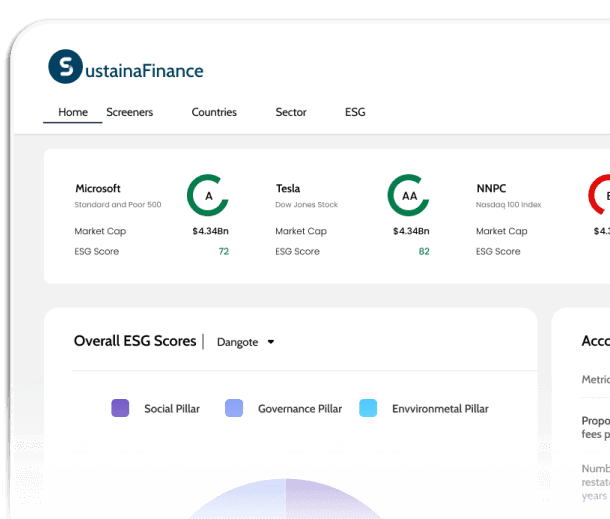The height and width of the screenshot is (519, 610).
Task: Click the Overall ESG Scores heading
Action: 135,341
